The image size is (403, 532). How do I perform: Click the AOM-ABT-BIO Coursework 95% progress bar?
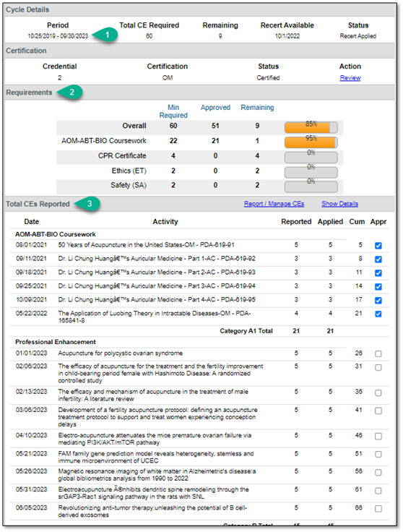point(311,142)
